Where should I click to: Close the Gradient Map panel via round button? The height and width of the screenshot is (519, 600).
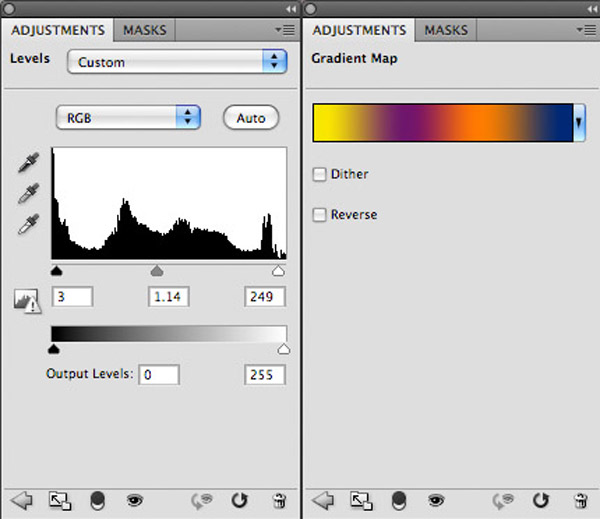(x=311, y=9)
